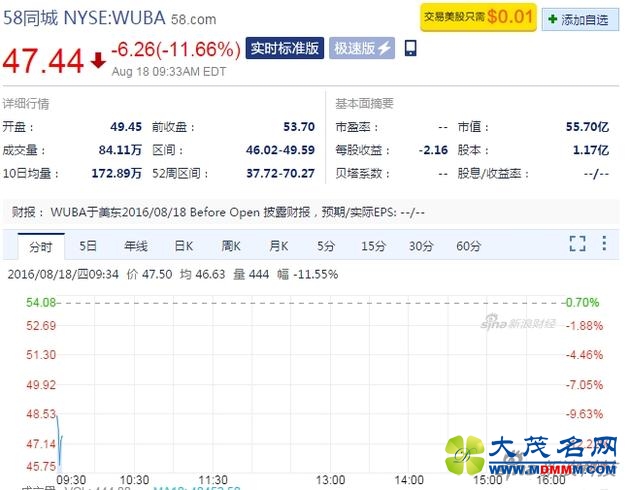Click the 13:00 time axis label
Viewport: 630px width, 490px height.
(x=330, y=480)
